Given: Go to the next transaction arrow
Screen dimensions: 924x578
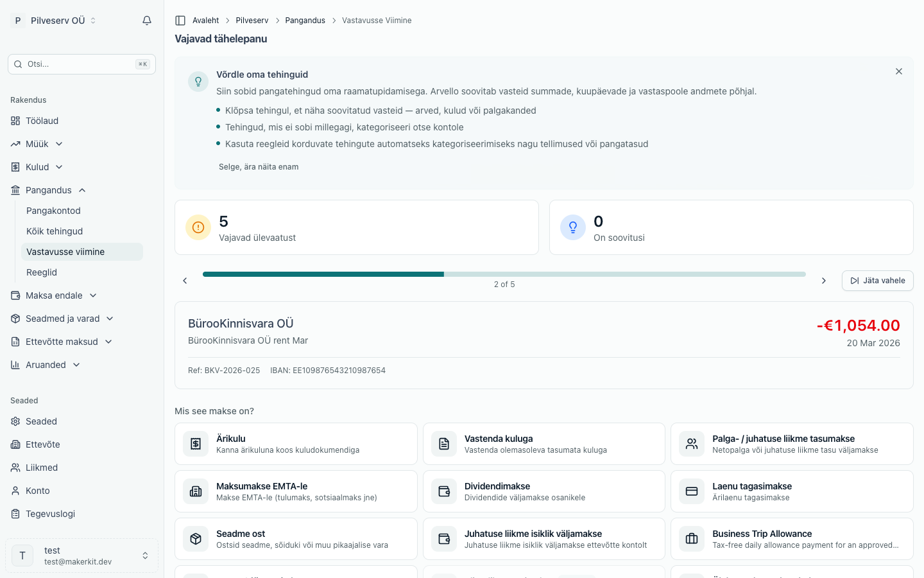Looking at the screenshot, I should point(824,281).
